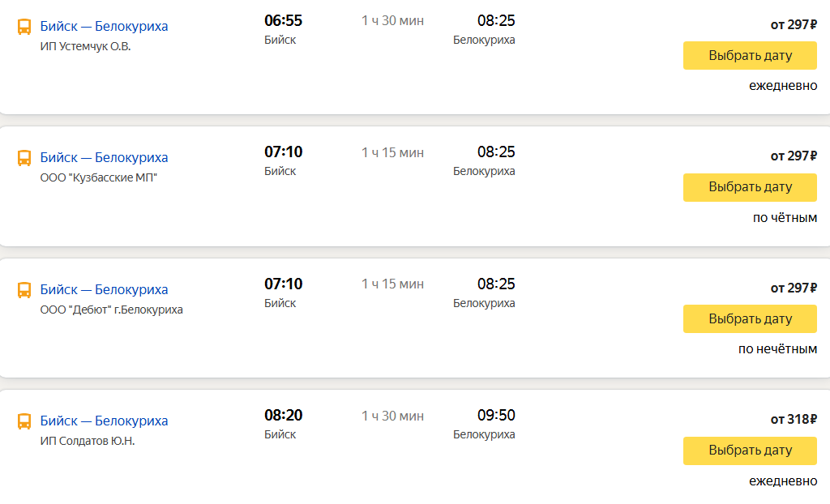
Task: Open Бийск — Белокуриха link by ООО "Кузбасские МП"
Action: pos(104,157)
